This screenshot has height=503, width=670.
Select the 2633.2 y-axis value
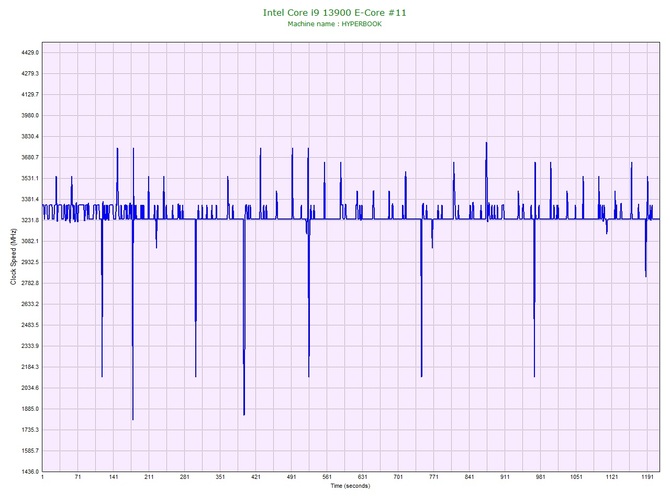click(x=30, y=304)
